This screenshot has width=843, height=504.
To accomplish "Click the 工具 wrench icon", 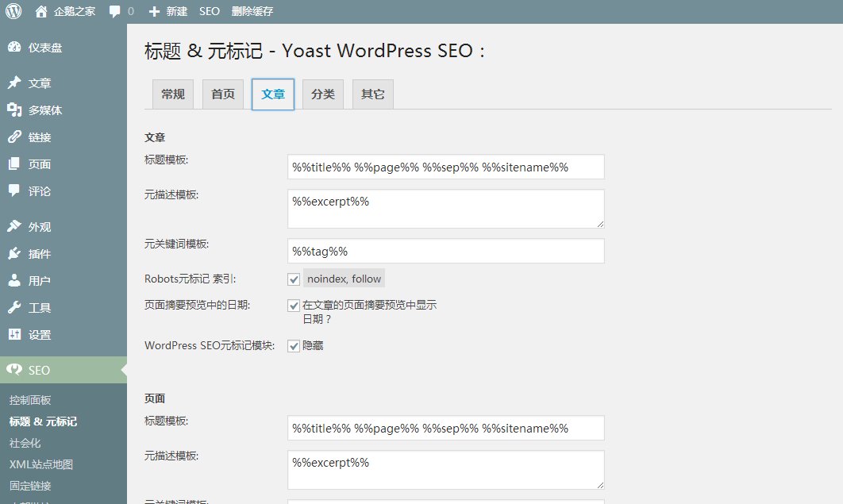I will [x=14, y=307].
